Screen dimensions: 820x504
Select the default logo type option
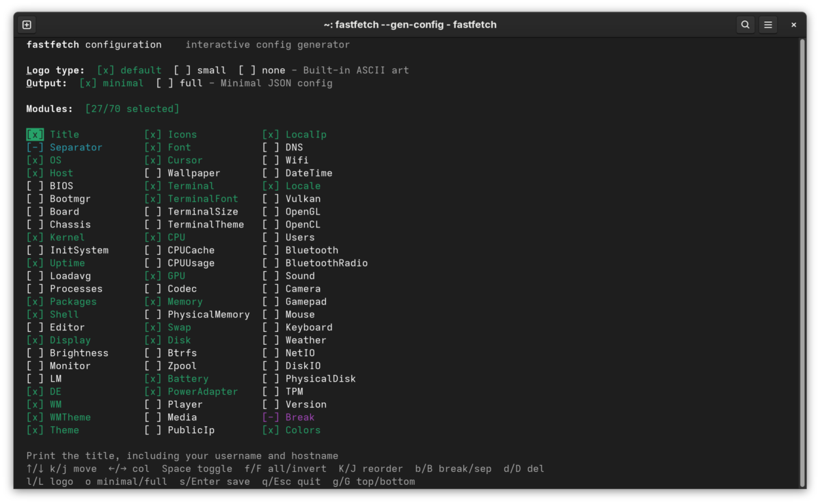129,70
